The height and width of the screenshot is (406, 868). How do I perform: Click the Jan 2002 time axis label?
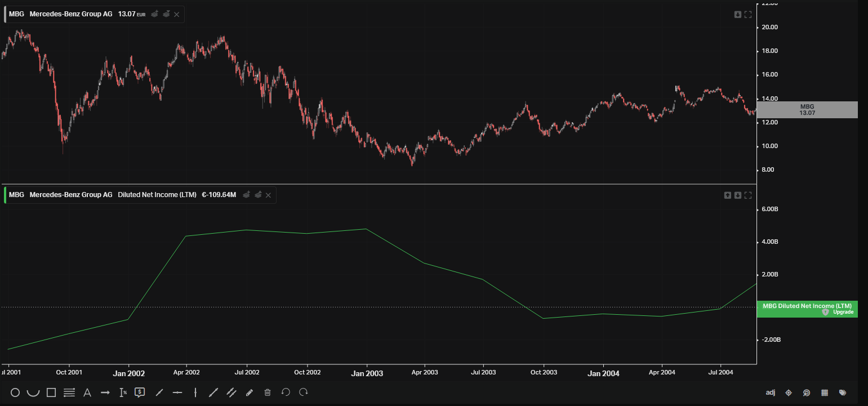point(129,373)
